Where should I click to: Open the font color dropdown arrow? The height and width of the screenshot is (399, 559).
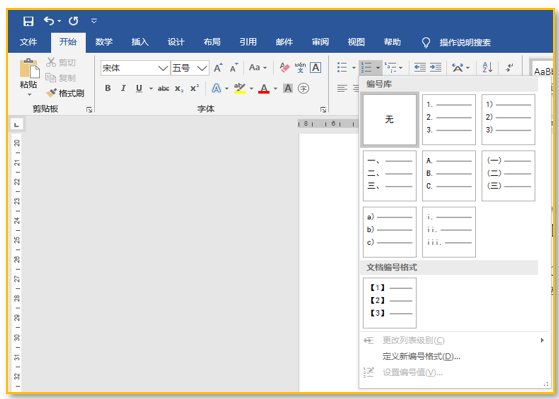(275, 88)
